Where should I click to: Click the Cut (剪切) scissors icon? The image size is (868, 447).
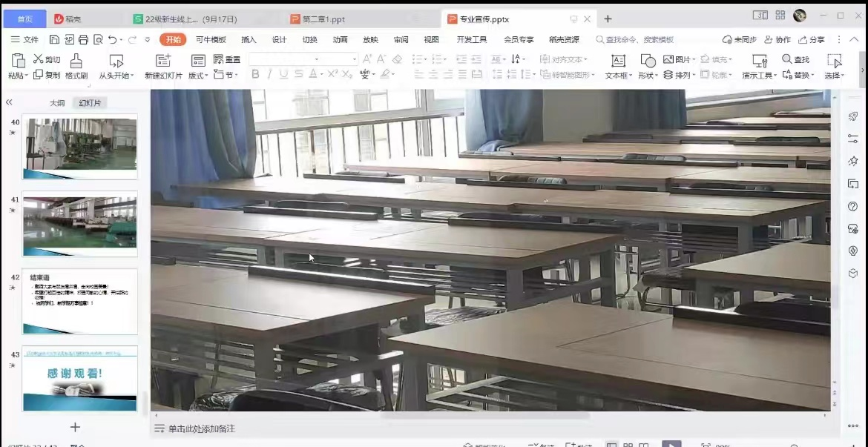(x=39, y=59)
